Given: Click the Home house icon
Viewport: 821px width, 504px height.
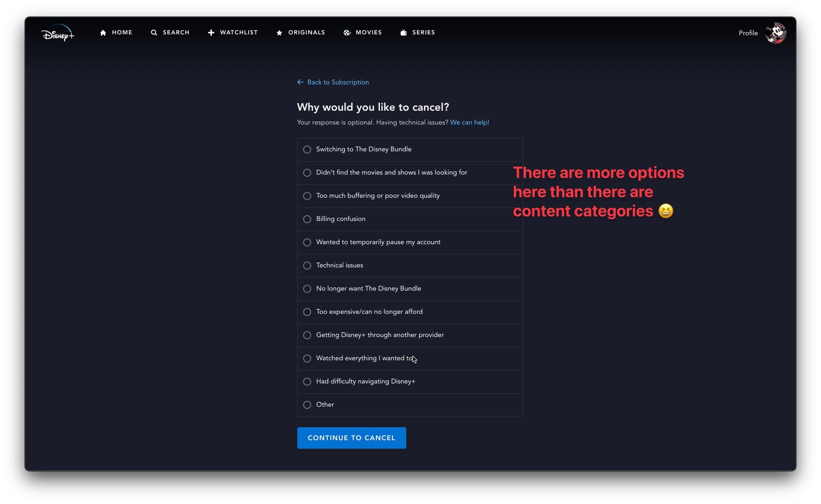Looking at the screenshot, I should point(103,33).
